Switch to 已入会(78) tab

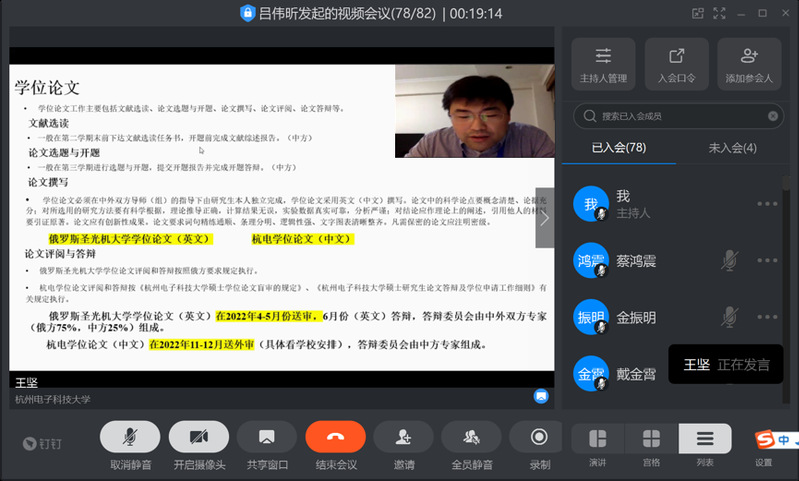click(x=619, y=148)
